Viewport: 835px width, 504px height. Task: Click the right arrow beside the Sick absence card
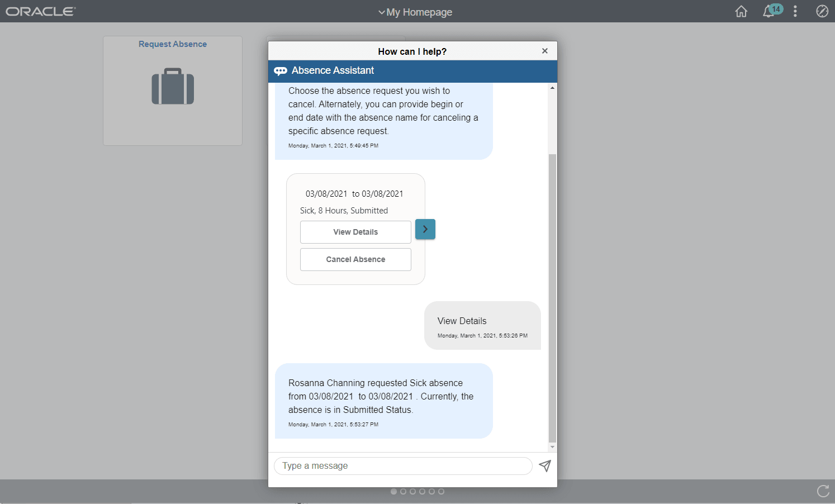[425, 229]
